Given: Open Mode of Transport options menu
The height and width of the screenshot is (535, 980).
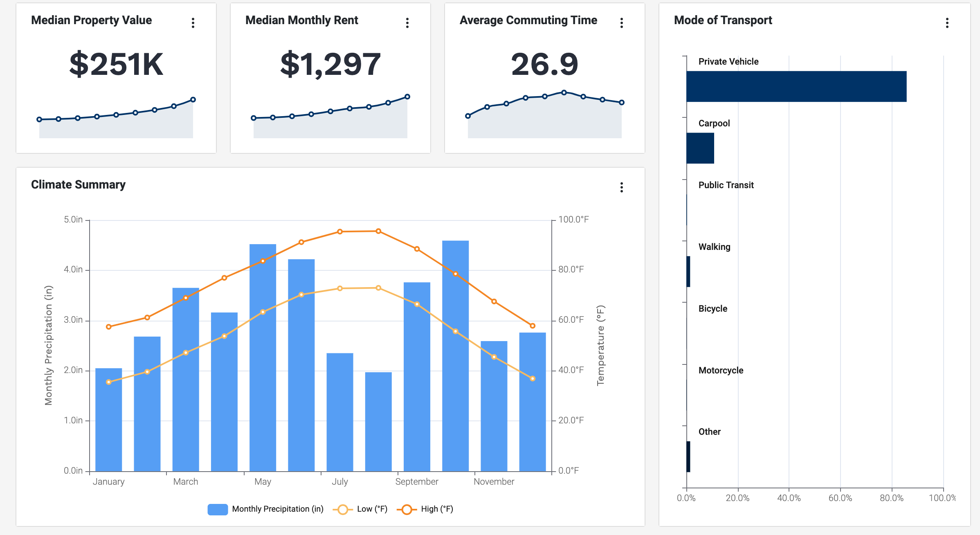Looking at the screenshot, I should coord(947,23).
